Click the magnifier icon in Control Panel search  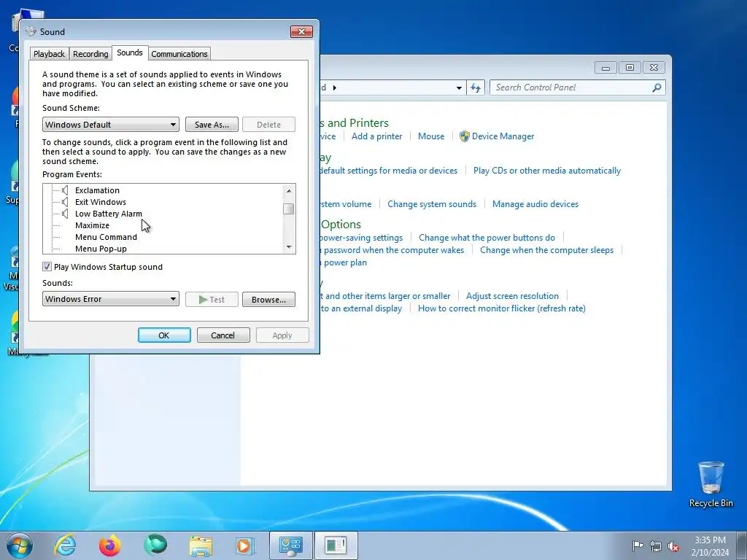pyautogui.click(x=657, y=87)
